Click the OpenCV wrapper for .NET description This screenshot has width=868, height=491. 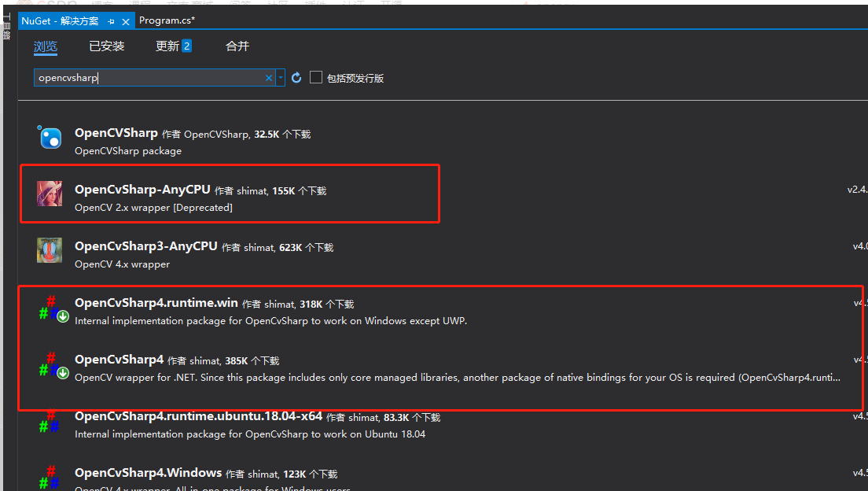458,378
